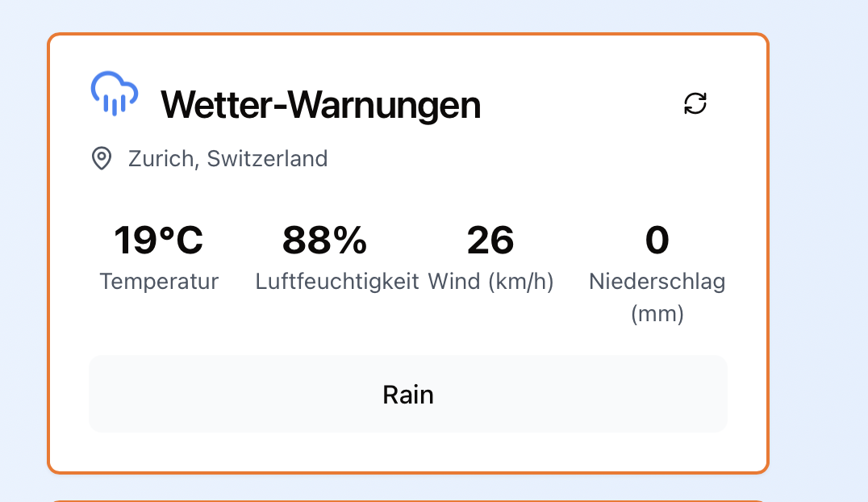Click the Rain condition text
The image size is (868, 502).
point(408,395)
